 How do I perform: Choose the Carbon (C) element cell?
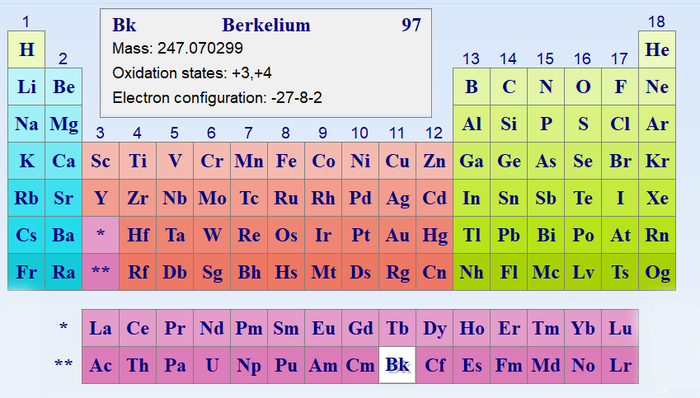pyautogui.click(x=508, y=87)
